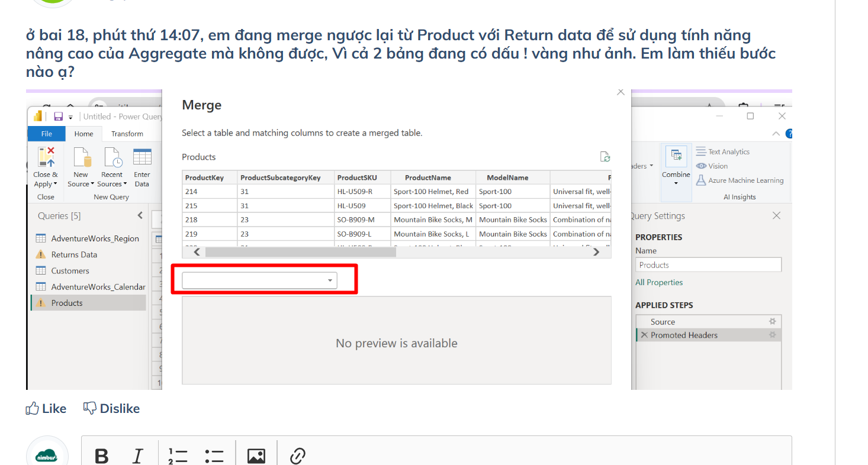Image resolution: width=868 pixels, height=465 pixels.
Task: Open quick access toolbar dropdown arrow
Action: [x=70, y=117]
